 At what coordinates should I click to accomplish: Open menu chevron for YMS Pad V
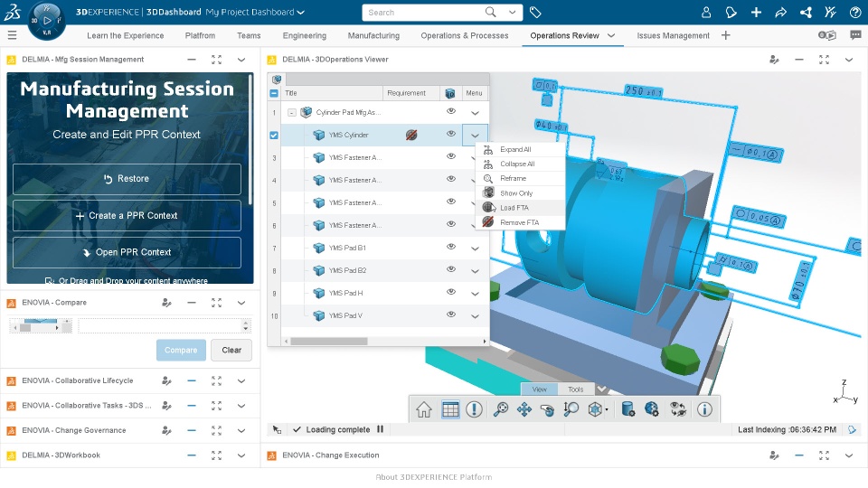(x=475, y=316)
